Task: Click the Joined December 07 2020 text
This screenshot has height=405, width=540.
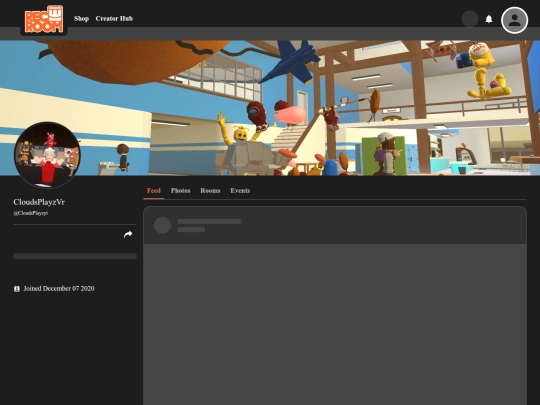Action: pos(59,289)
